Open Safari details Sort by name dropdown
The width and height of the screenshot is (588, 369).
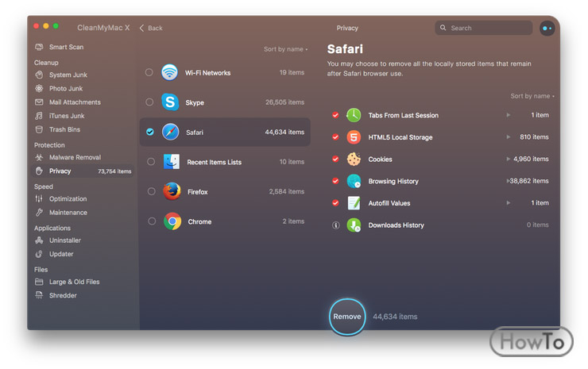(x=532, y=96)
